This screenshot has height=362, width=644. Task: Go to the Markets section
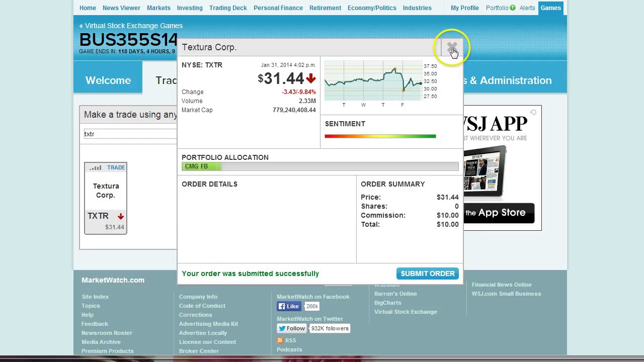coord(158,8)
